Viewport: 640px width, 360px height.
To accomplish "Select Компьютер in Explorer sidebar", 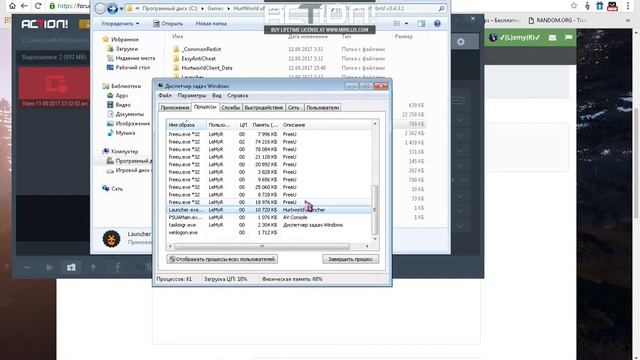I will click(x=121, y=151).
